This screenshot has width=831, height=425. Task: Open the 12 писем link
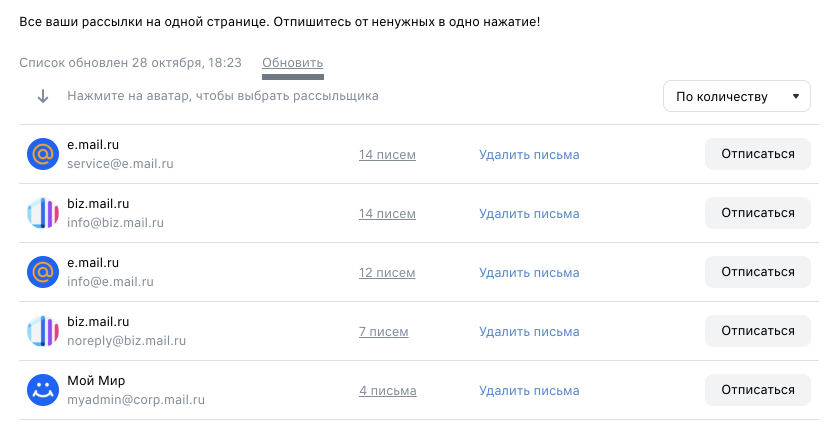click(x=387, y=272)
